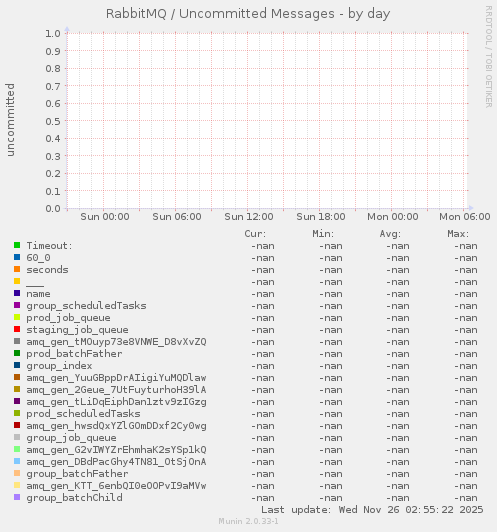The width and height of the screenshot is (497, 532).
Task: Click the Mon 06:00 x-axis label
Action: click(465, 217)
